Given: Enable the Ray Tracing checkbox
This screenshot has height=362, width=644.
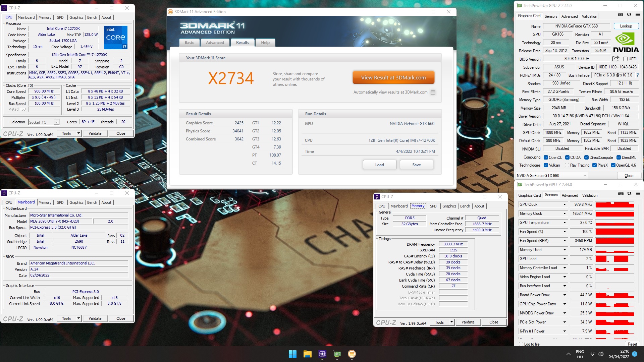Looking at the screenshot, I should point(567,165).
